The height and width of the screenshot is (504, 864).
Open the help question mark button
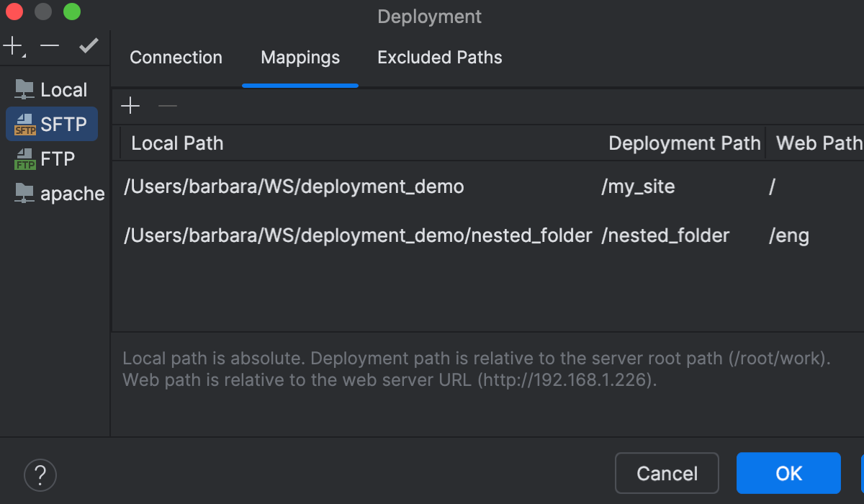[x=40, y=474]
